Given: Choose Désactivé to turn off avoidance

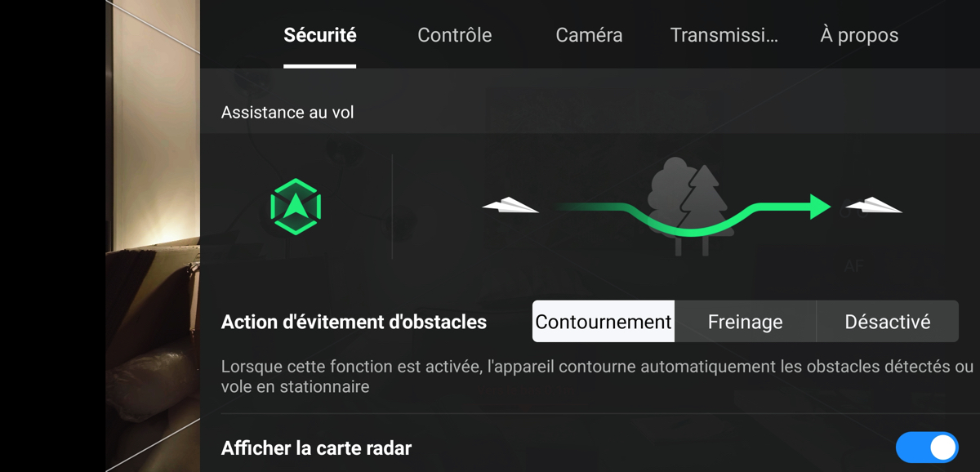Looking at the screenshot, I should point(888,322).
